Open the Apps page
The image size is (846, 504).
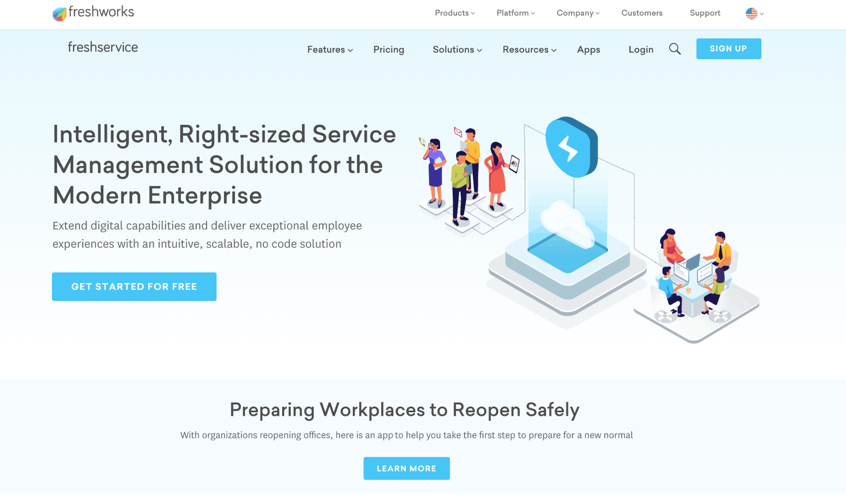click(588, 50)
